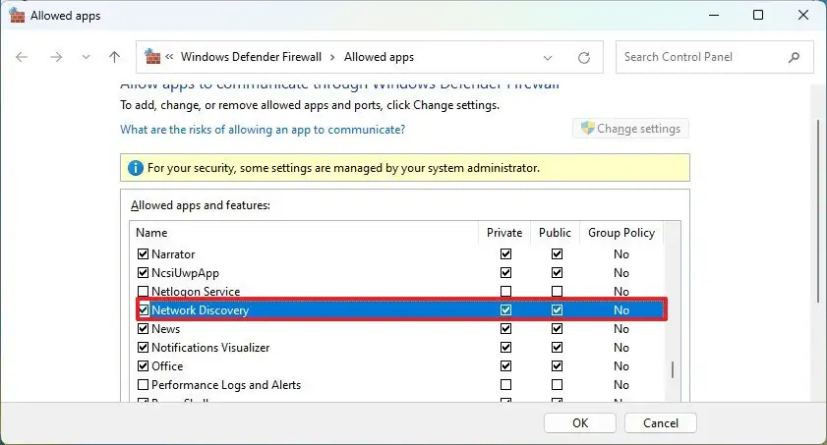Click the Back navigation arrow

22,57
